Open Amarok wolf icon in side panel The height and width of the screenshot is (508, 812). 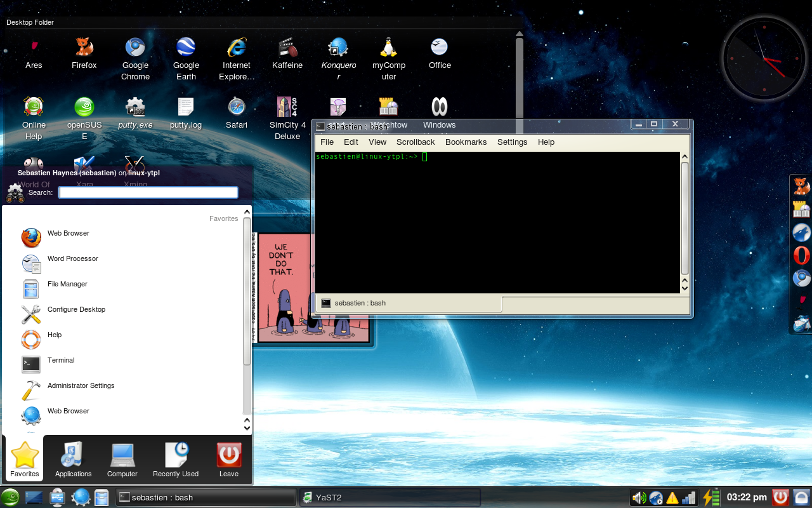[x=802, y=232]
